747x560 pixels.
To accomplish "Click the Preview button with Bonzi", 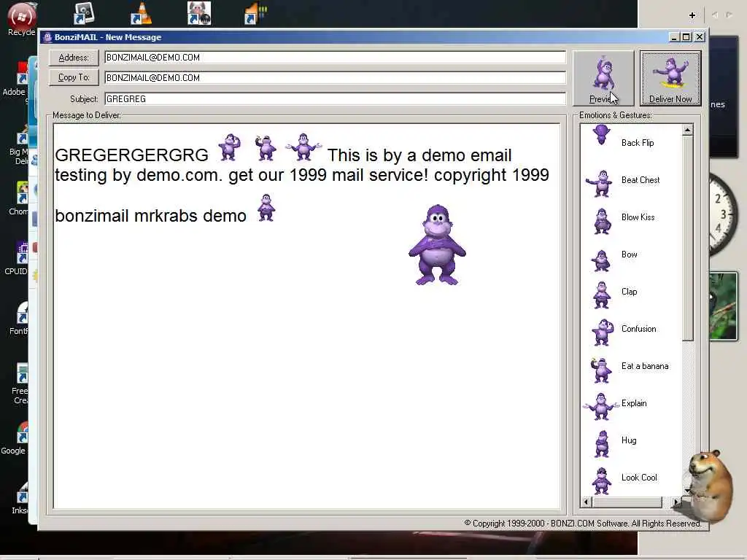I will [x=603, y=78].
